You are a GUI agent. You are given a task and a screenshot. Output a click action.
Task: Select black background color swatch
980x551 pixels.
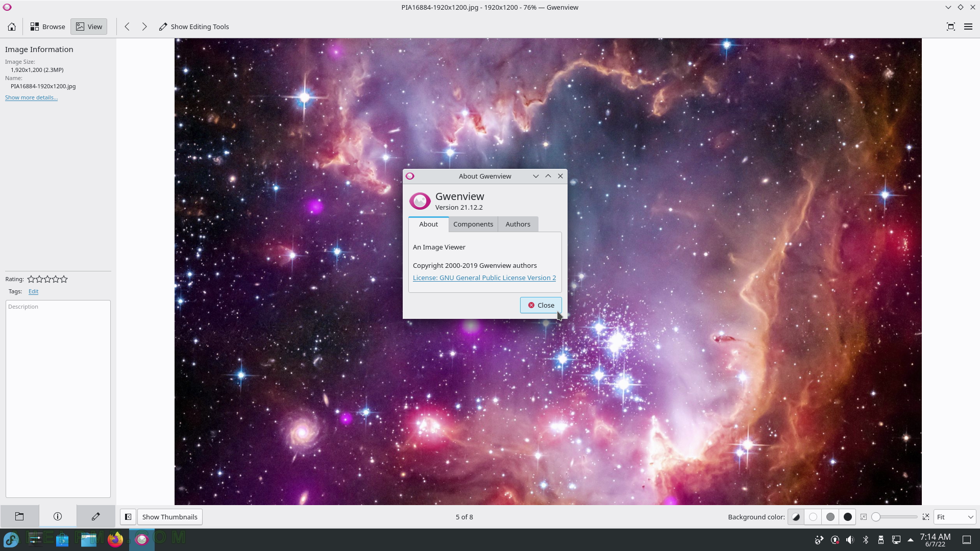(848, 517)
